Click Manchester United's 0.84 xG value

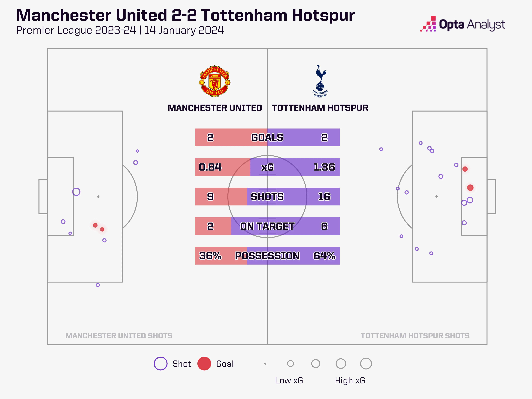(x=210, y=167)
